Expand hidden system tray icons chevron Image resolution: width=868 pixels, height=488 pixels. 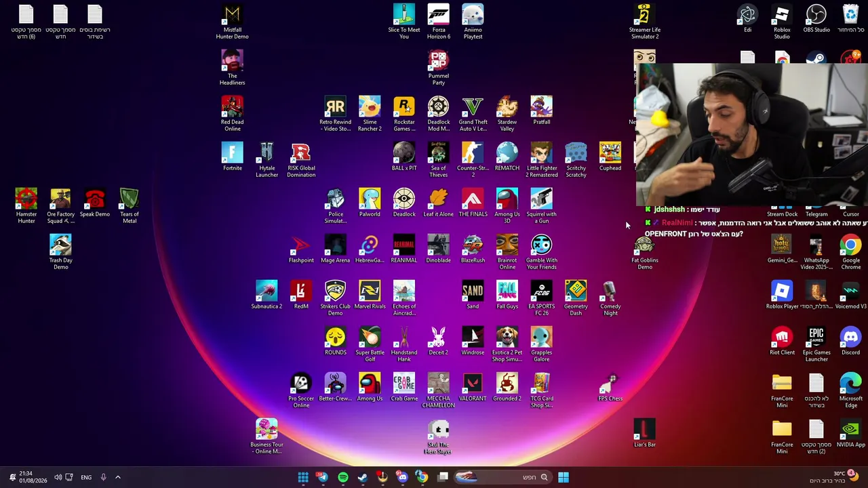tap(117, 477)
